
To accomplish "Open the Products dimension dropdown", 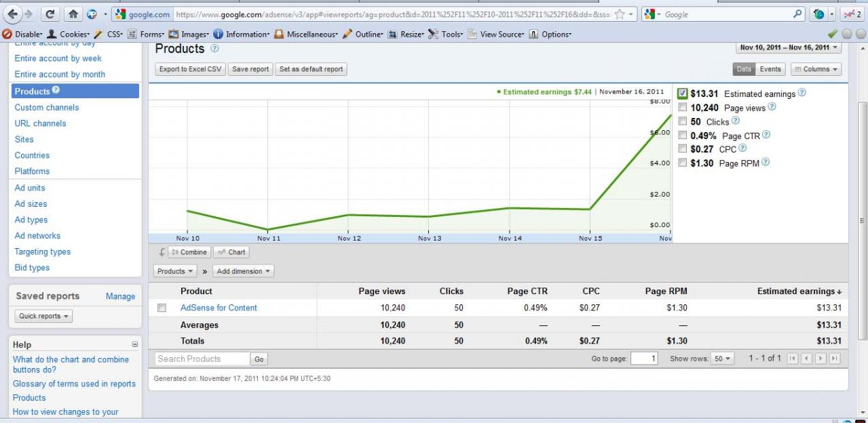I will click(x=176, y=271).
